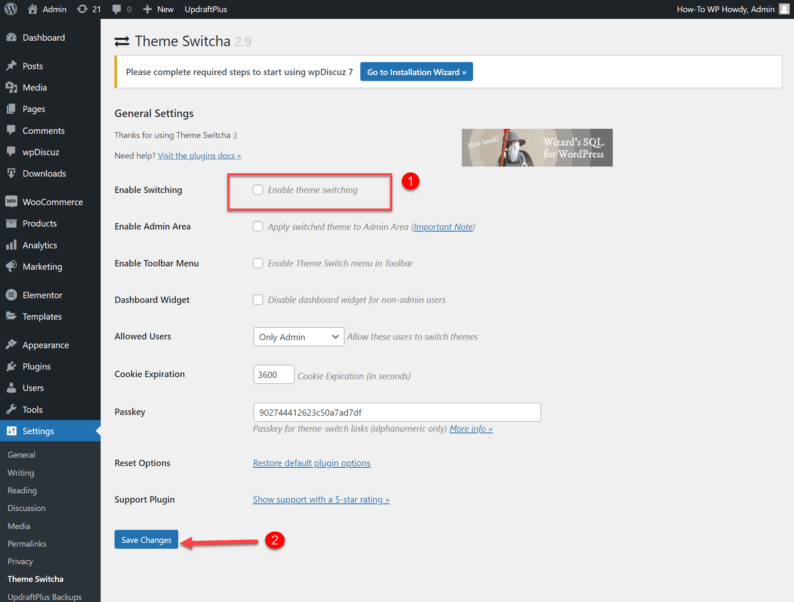Open the updates icon showing 21
Screen dimensions: 794x602
(x=82, y=9)
